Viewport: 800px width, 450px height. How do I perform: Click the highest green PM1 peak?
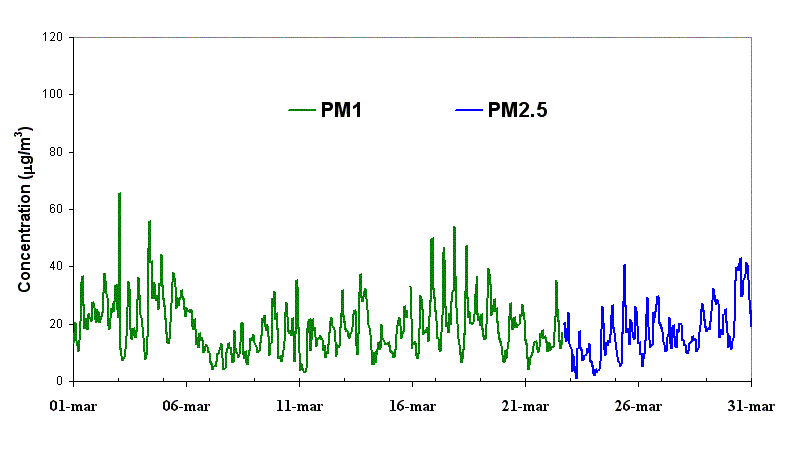[x=119, y=194]
